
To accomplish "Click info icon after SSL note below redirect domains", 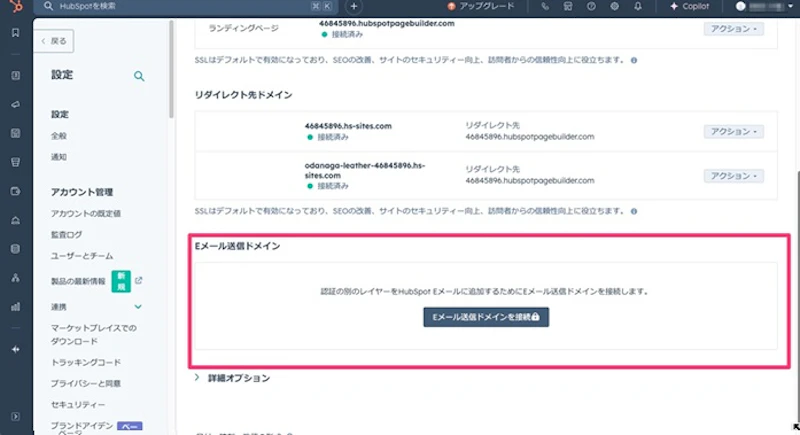I will point(634,211).
